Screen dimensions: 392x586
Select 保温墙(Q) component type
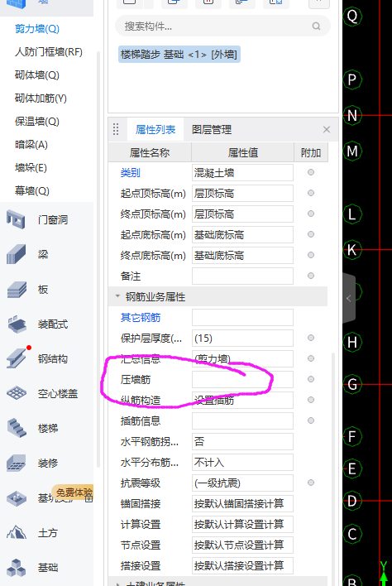(x=37, y=122)
